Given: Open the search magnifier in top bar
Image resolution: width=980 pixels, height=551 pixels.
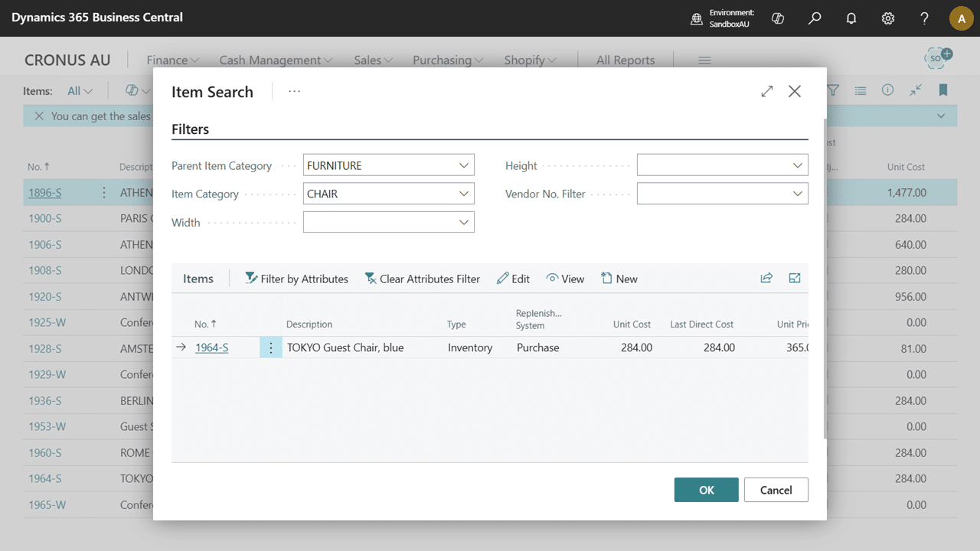Looking at the screenshot, I should (x=815, y=18).
